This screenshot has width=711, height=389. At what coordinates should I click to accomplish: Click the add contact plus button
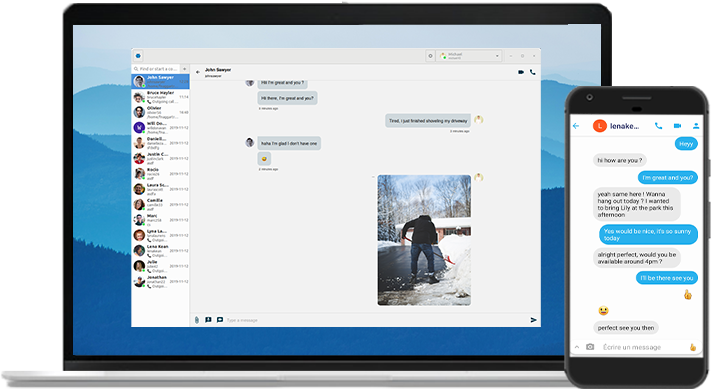click(185, 69)
